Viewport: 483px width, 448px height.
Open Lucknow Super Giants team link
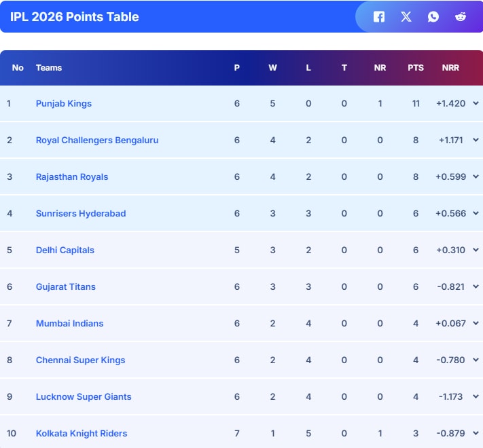coord(84,397)
